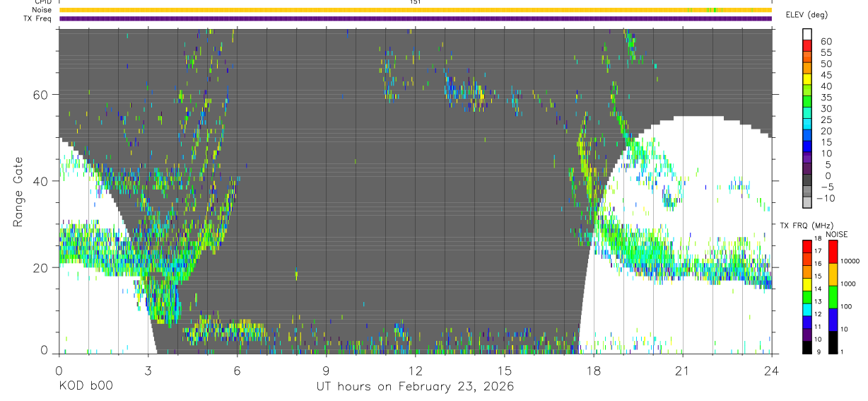Image resolution: width=868 pixels, height=401 pixels.
Task: Click the UT hours on February 23, 2026 title
Action: pos(415,386)
